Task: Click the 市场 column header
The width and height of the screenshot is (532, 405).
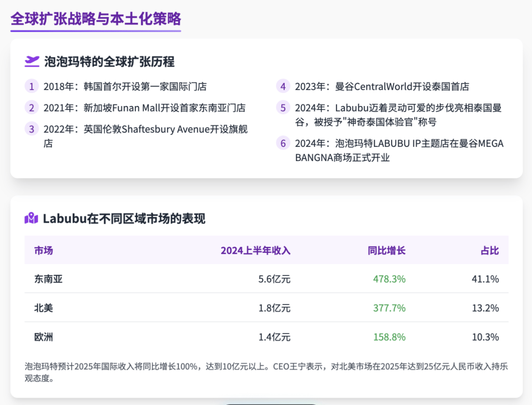Action: [43, 250]
